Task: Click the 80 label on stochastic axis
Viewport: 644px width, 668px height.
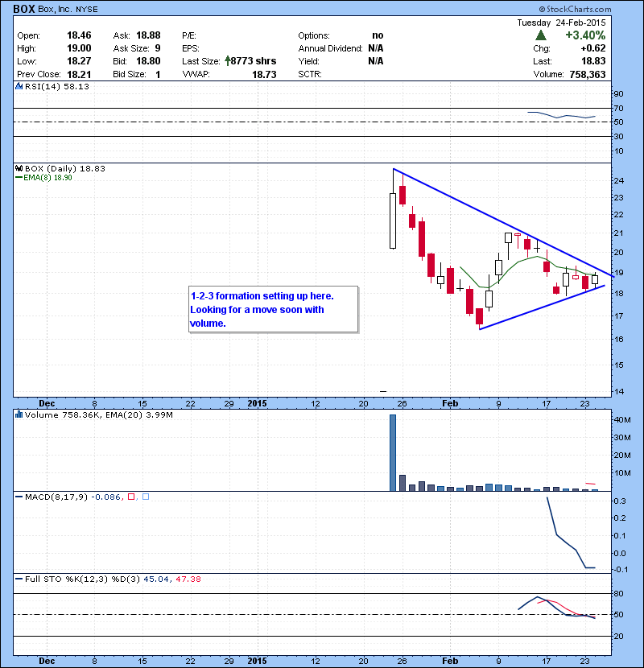Action: point(618,593)
